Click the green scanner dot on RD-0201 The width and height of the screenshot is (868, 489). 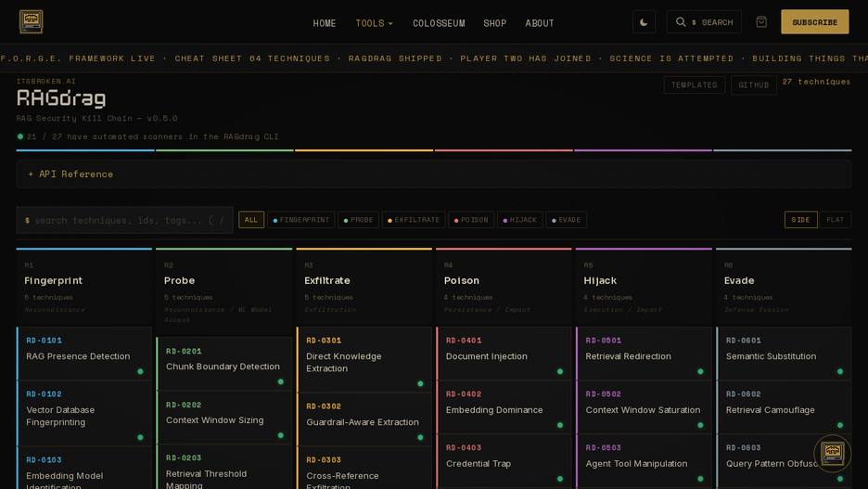(281, 381)
